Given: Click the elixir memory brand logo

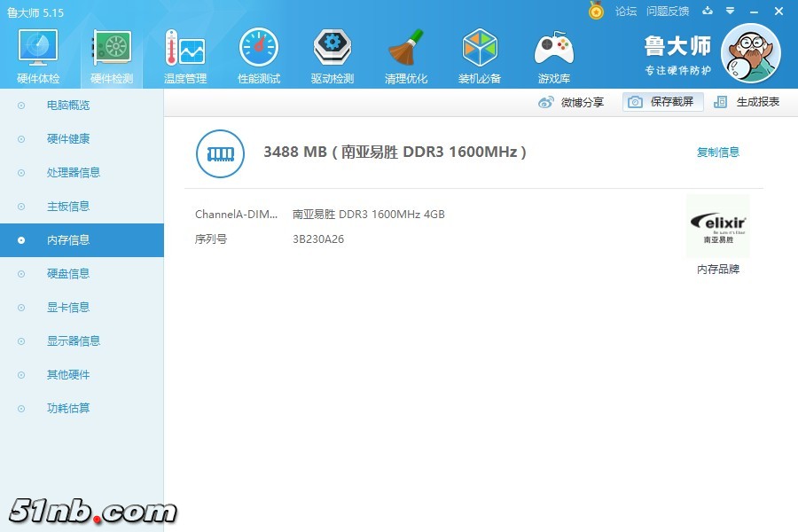Looking at the screenshot, I should click(717, 227).
